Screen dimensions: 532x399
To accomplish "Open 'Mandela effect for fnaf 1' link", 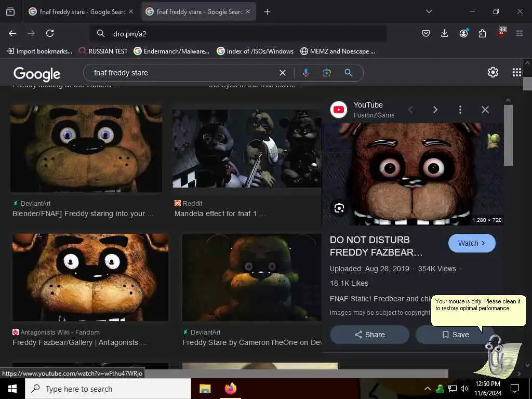I will pyautogui.click(x=220, y=214).
